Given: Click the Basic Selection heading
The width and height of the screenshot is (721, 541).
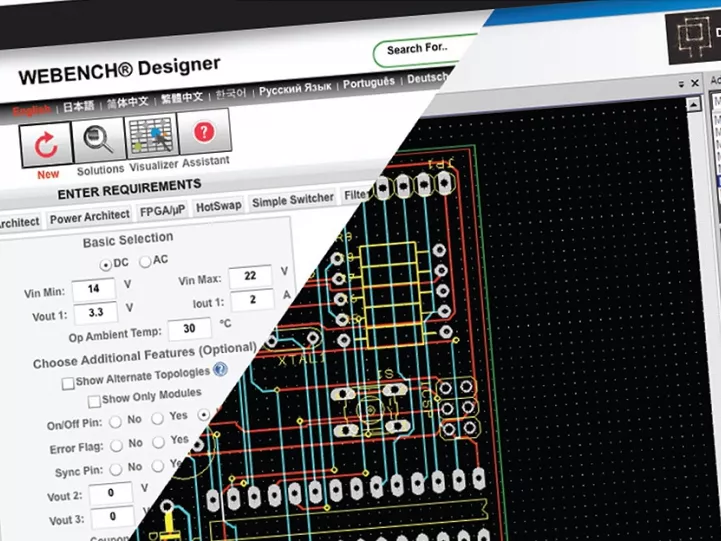Looking at the screenshot, I should click(x=128, y=240).
